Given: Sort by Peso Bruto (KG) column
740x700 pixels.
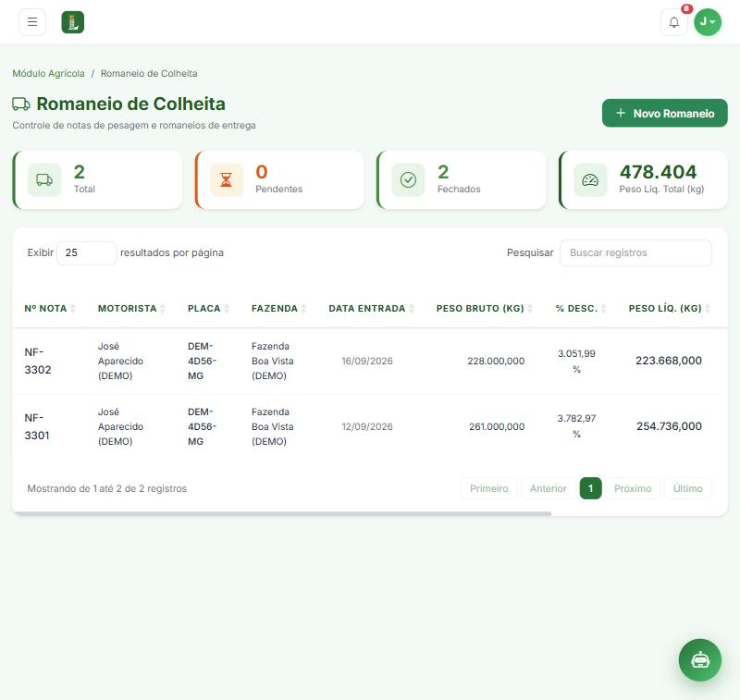Looking at the screenshot, I should click(x=484, y=308).
